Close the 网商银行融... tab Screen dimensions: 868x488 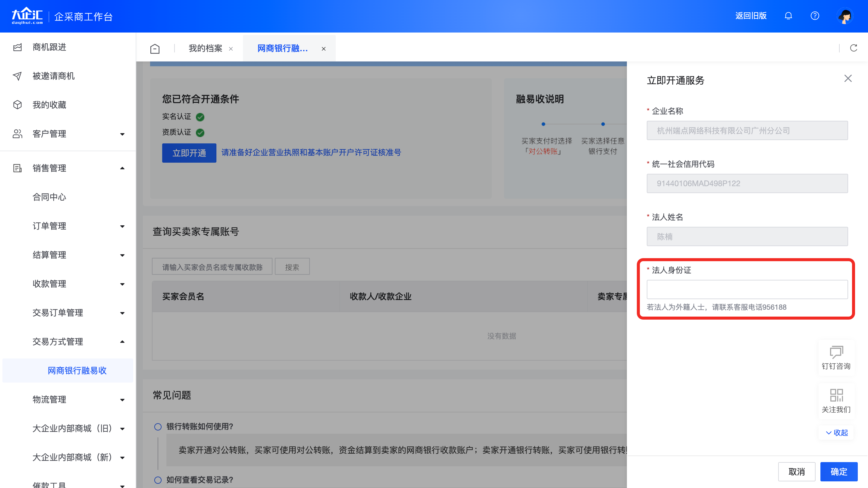point(323,49)
